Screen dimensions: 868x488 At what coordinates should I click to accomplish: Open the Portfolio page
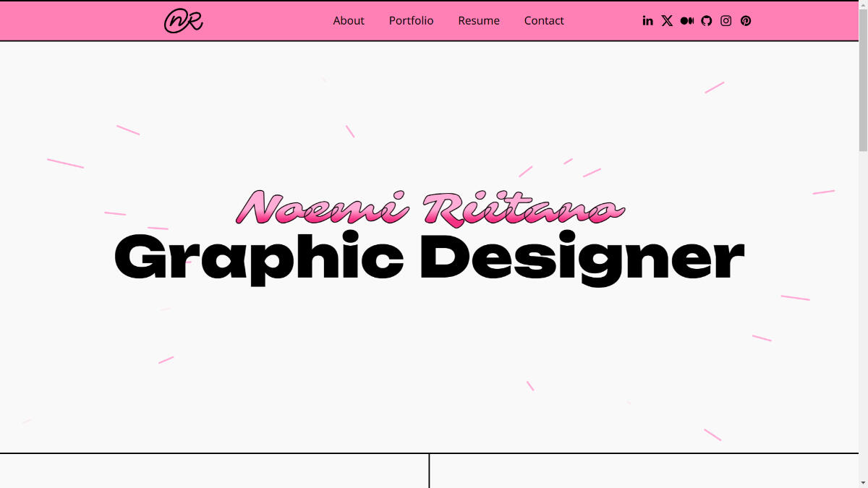(x=411, y=21)
